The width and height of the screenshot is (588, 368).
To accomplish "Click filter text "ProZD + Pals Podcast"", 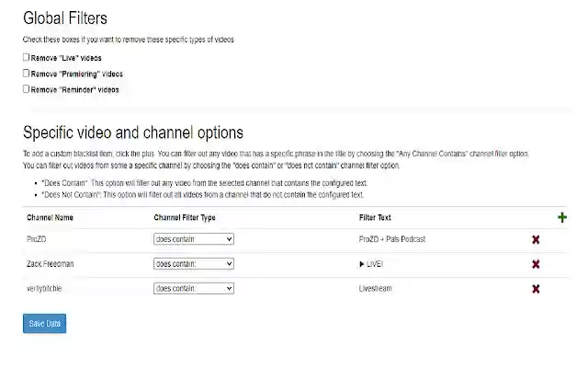I will 392,239.
